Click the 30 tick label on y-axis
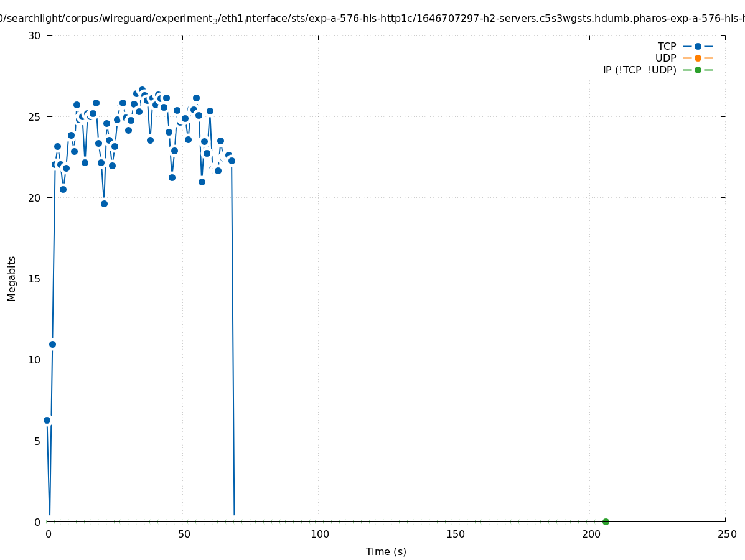The width and height of the screenshot is (745, 560). 34,35
